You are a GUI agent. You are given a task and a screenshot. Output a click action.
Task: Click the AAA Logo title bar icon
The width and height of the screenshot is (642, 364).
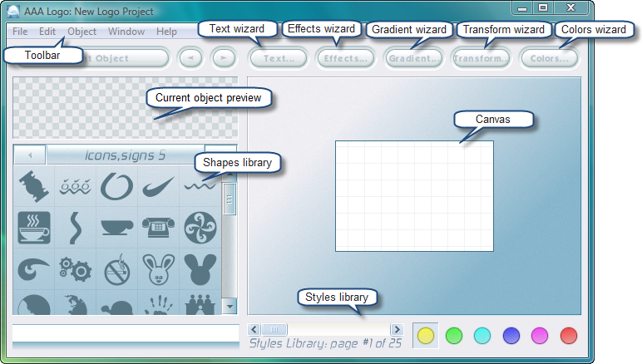(x=13, y=12)
